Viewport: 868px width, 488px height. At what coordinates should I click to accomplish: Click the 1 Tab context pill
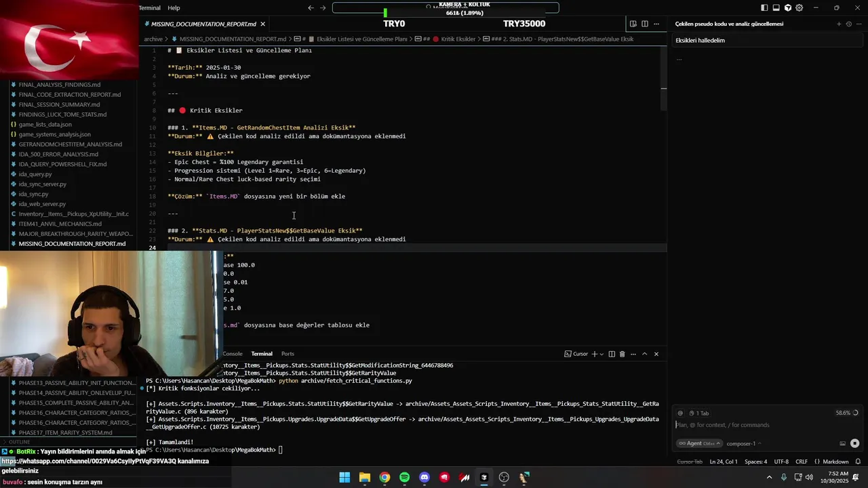[698, 413]
